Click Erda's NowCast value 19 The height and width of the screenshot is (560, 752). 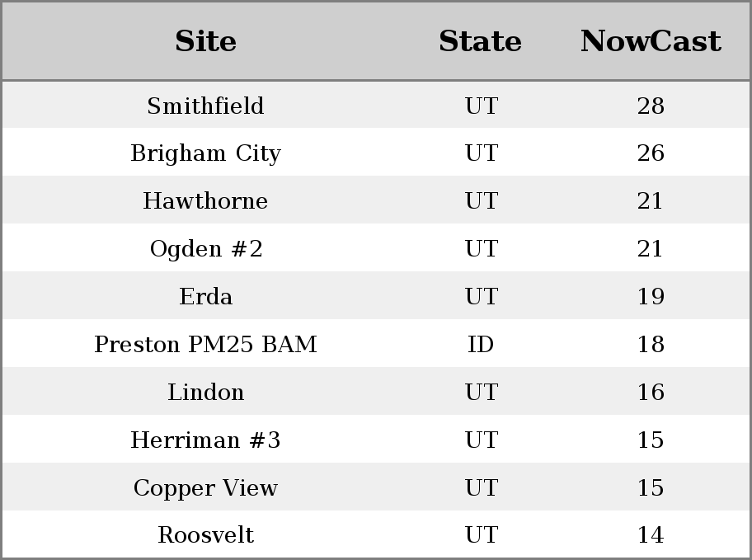651,297
